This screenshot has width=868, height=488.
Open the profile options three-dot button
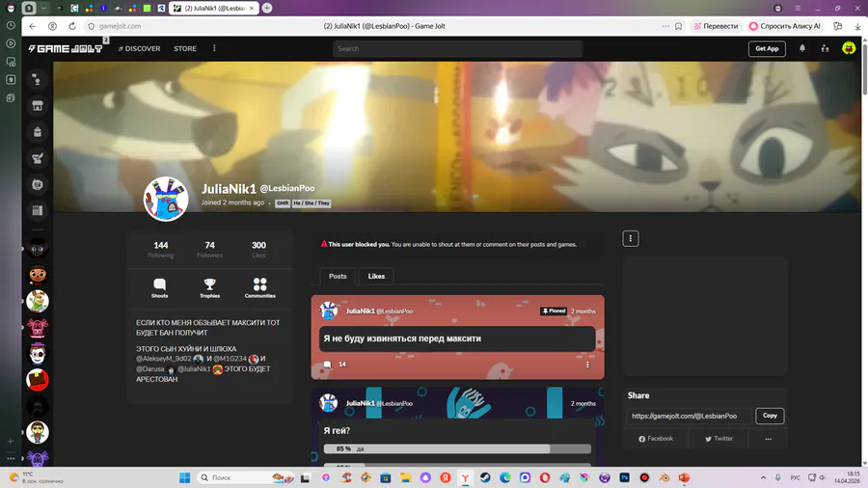pos(630,238)
